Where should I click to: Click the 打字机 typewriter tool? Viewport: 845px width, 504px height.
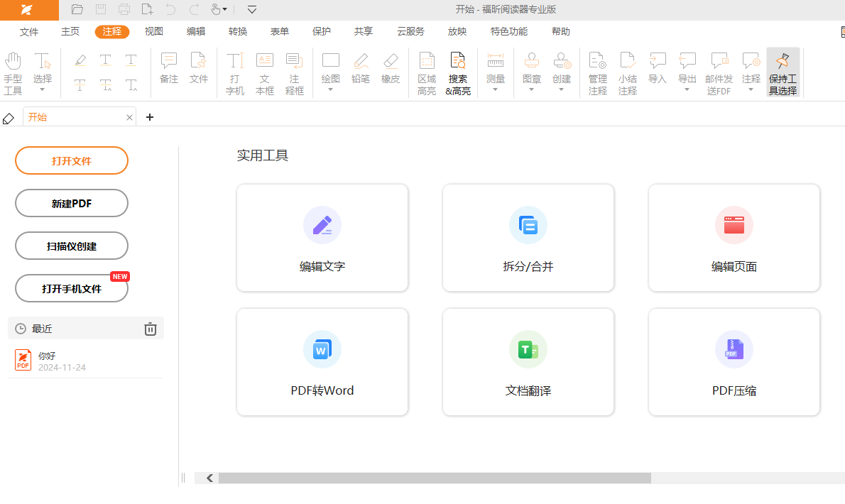click(235, 72)
